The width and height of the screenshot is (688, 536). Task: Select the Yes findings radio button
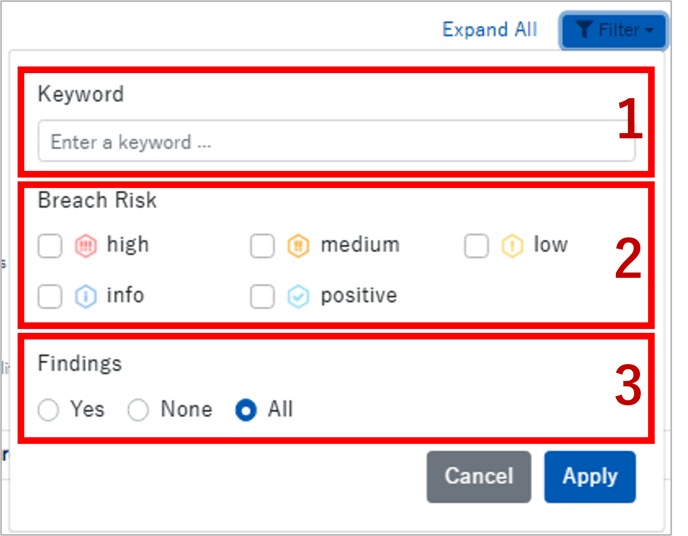pyautogui.click(x=48, y=410)
